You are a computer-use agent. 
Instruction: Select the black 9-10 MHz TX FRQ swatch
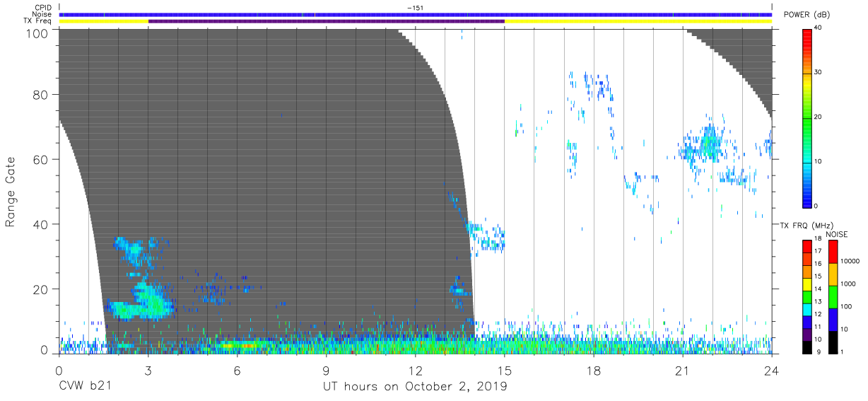[807, 346]
